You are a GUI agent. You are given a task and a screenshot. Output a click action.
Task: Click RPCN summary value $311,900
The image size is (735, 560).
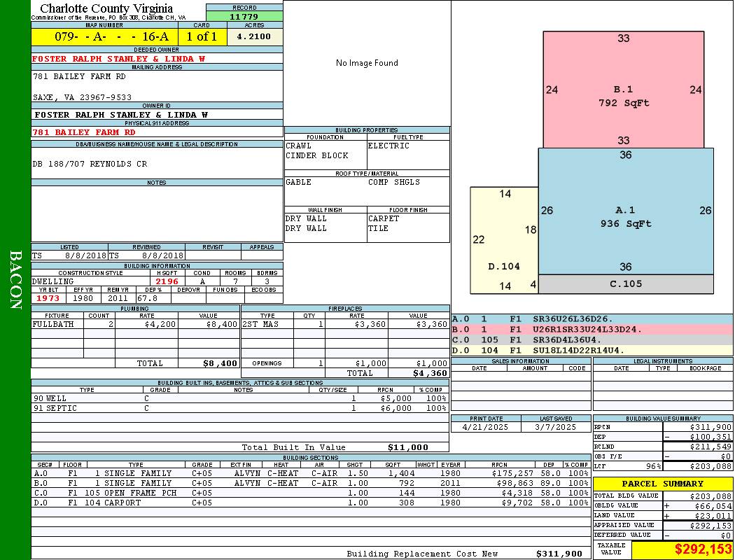click(710, 428)
